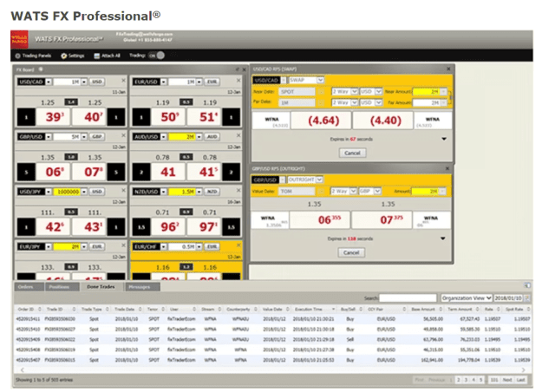Cancel the GBP/USD outright request
This screenshot has height=392, width=542.
(351, 252)
